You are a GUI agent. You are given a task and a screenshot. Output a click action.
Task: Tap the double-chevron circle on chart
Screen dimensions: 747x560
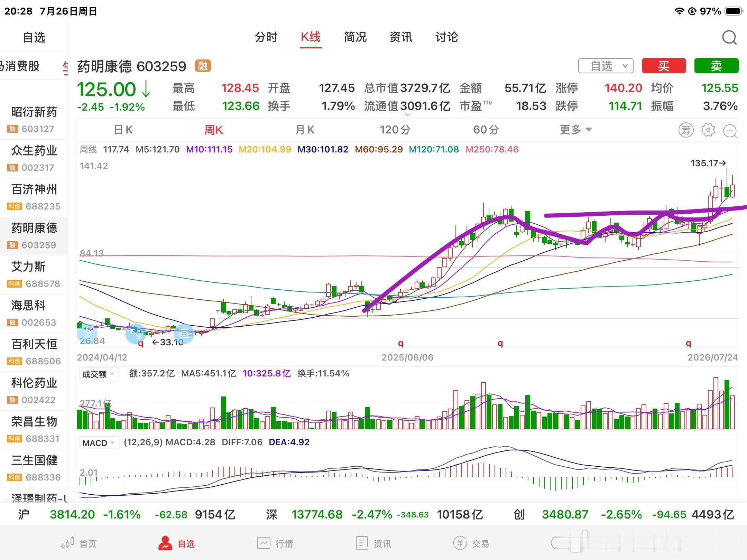click(87, 334)
